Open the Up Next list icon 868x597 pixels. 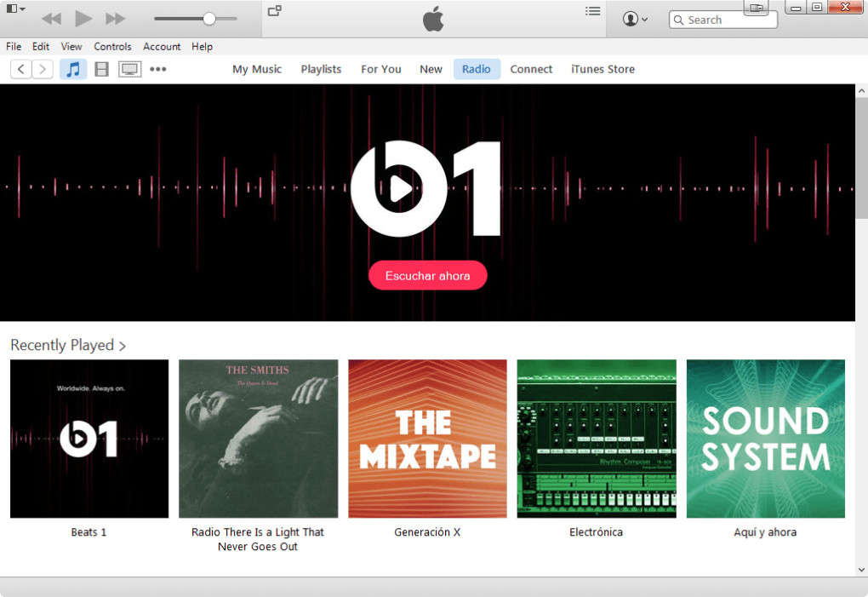(593, 11)
